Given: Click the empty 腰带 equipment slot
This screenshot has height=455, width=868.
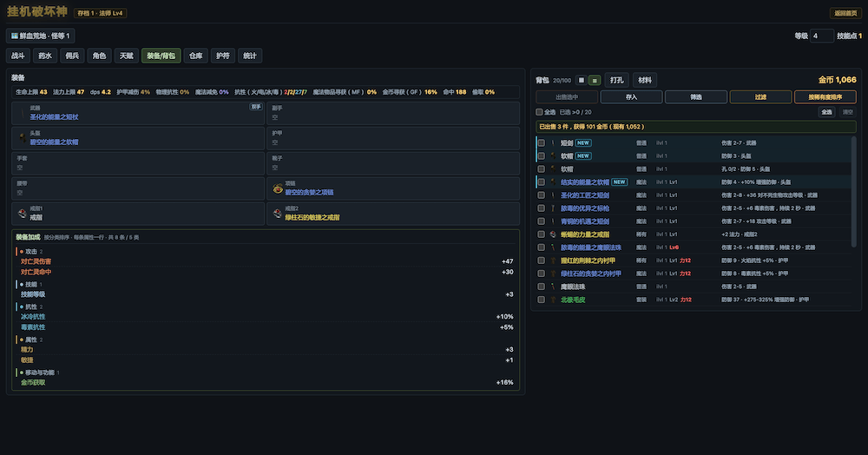Looking at the screenshot, I should (138, 188).
